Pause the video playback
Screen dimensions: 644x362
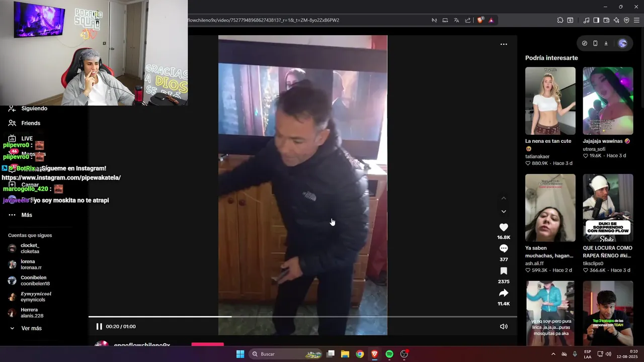pos(99,326)
